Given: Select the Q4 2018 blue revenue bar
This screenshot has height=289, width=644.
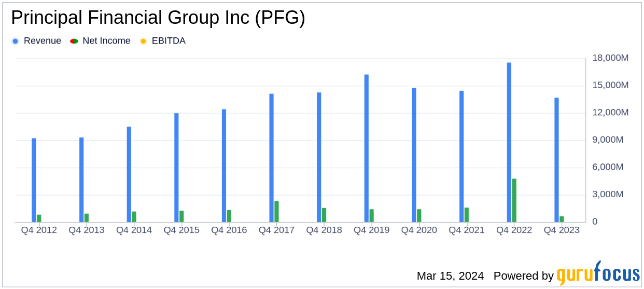Looking at the screenshot, I should coord(319,157).
